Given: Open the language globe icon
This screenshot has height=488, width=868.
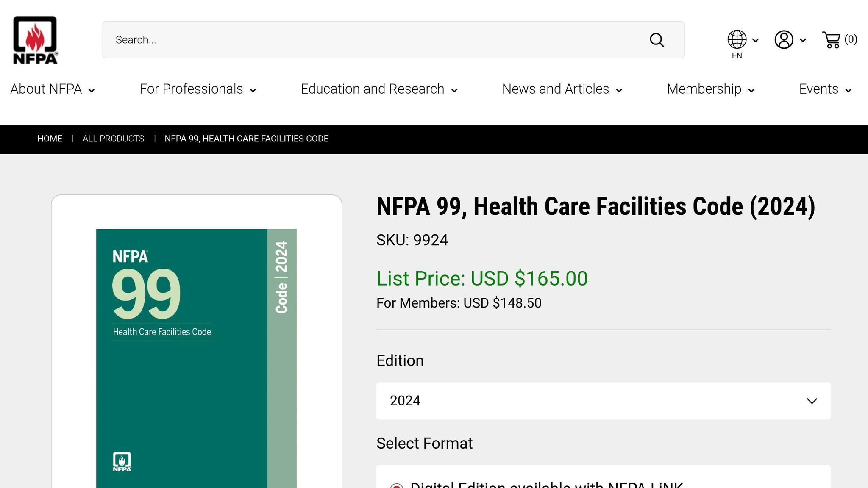Looking at the screenshot, I should [x=737, y=39].
